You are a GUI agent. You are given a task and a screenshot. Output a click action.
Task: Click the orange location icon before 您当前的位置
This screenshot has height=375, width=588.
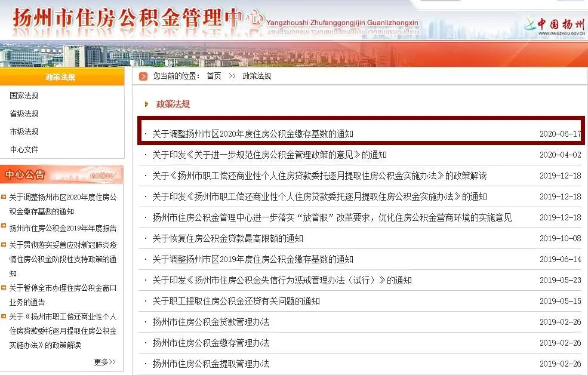[x=143, y=76]
